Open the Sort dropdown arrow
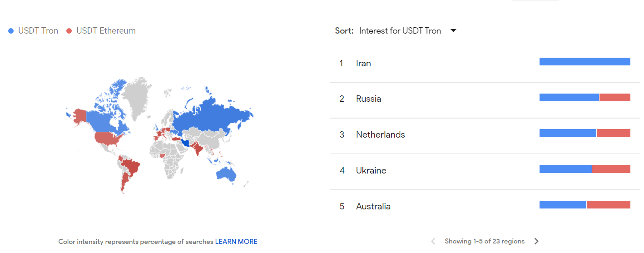This screenshot has height=253, width=644. (x=453, y=31)
